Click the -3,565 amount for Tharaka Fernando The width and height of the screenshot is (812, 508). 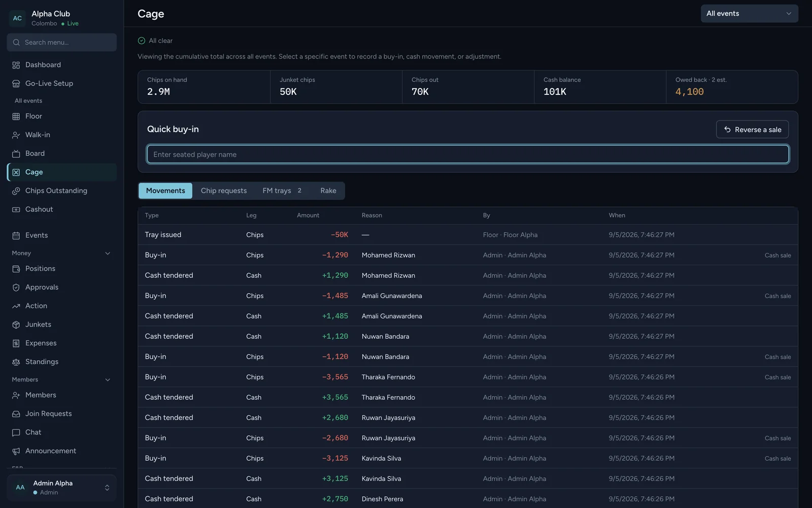coord(335,377)
